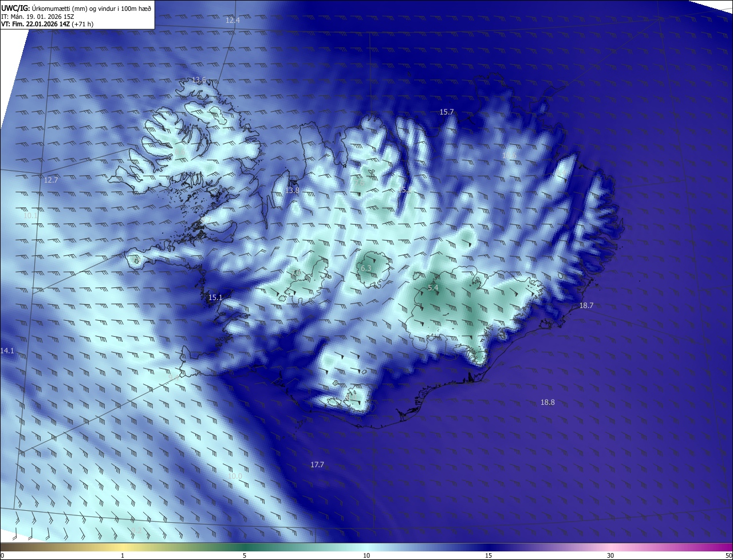Click the legend tick label 0
This screenshot has width=733, height=560.
2,555
